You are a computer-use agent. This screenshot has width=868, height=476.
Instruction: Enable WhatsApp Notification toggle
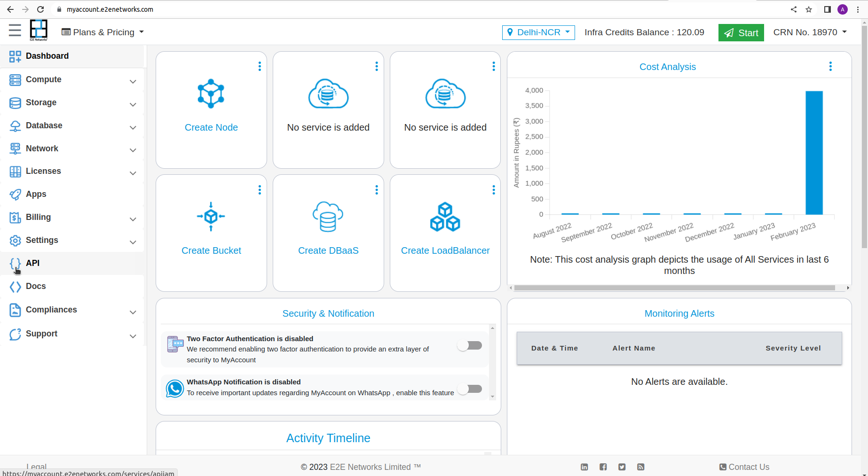[x=470, y=389]
